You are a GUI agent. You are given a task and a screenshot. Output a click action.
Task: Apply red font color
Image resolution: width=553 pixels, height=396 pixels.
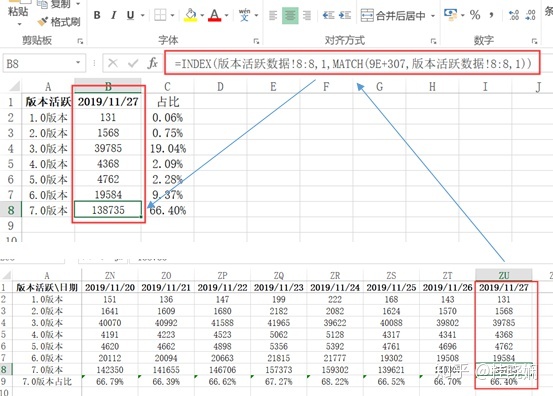click(x=215, y=15)
